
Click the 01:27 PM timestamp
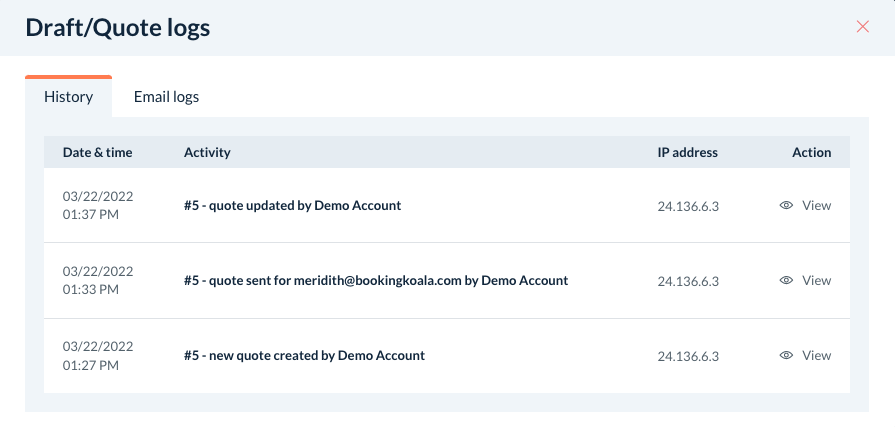coord(90,365)
